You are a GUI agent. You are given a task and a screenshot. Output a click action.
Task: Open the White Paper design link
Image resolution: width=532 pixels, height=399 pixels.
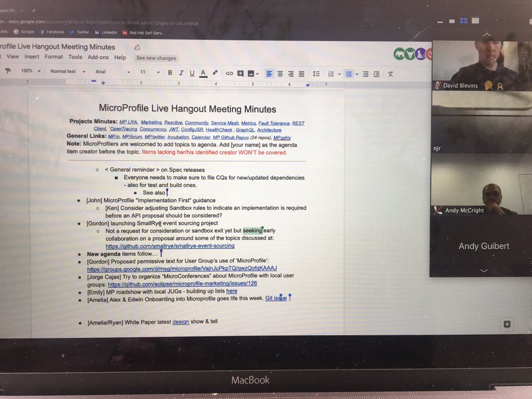(x=180, y=322)
